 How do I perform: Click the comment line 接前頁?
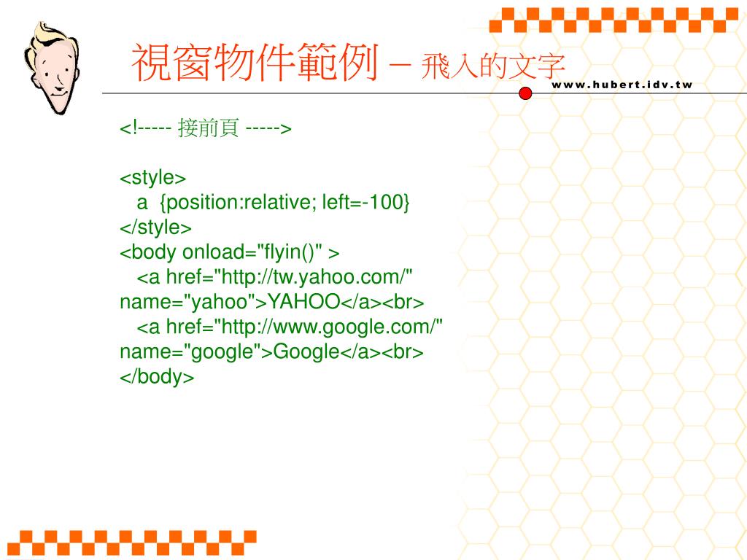pos(205,128)
